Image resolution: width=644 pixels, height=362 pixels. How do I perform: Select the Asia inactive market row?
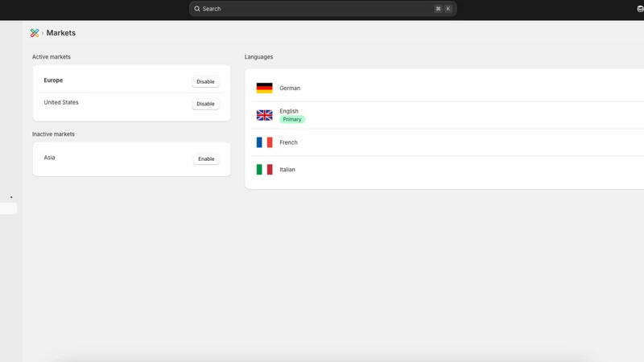(x=131, y=158)
